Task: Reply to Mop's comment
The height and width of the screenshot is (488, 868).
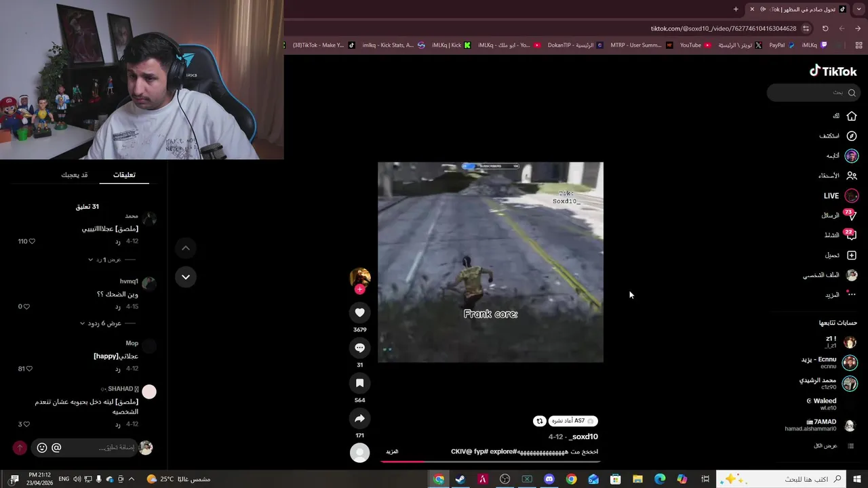Action: click(117, 369)
